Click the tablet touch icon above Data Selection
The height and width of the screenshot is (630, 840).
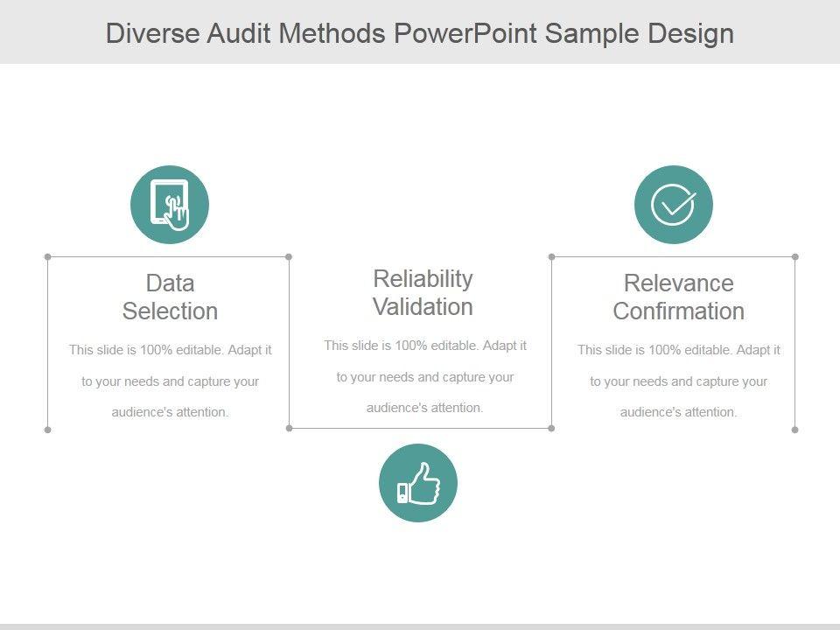[170, 205]
